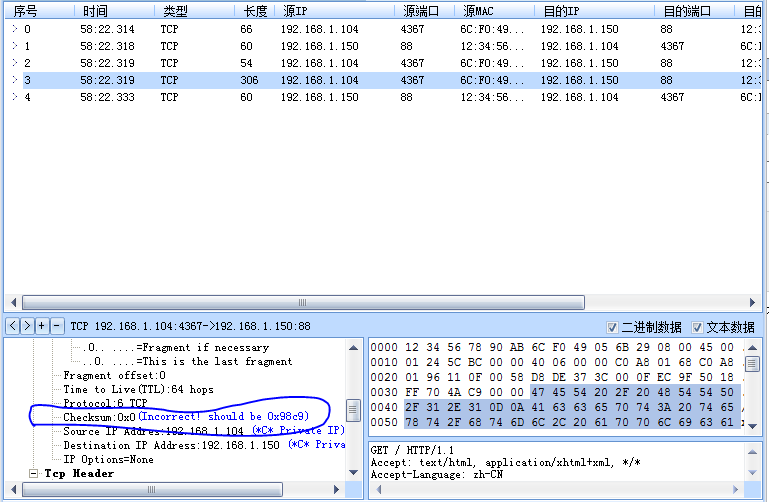Image resolution: width=769 pixels, height=502 pixels.
Task: Expand all tree nodes with the + button
Action: coord(42,326)
